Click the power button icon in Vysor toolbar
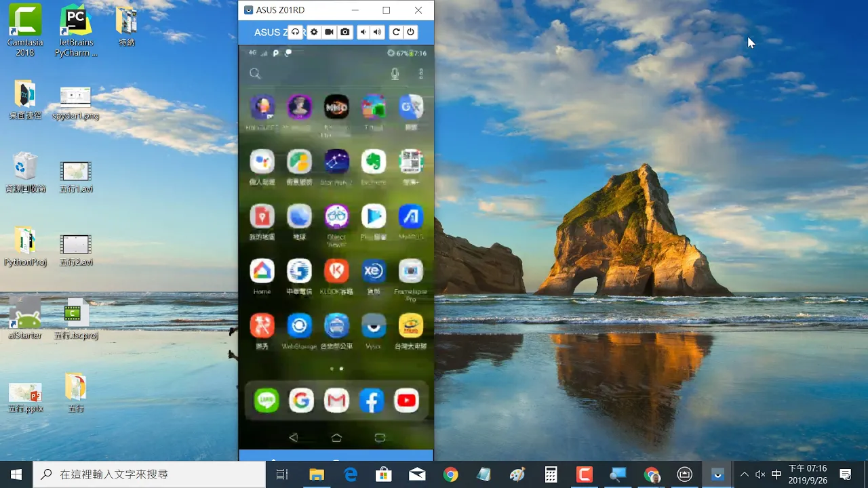This screenshot has height=488, width=868. tap(410, 32)
